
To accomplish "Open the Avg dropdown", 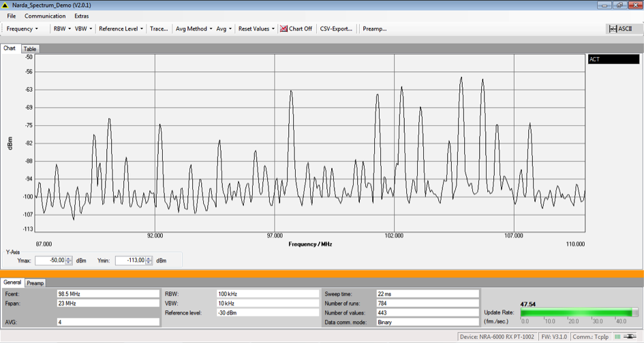I will pos(224,29).
